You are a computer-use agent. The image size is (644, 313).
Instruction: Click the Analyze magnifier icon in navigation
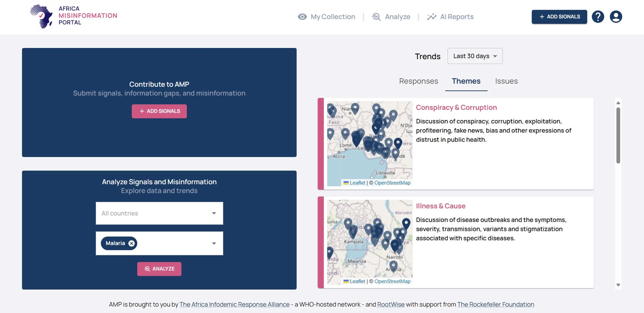[x=376, y=17]
